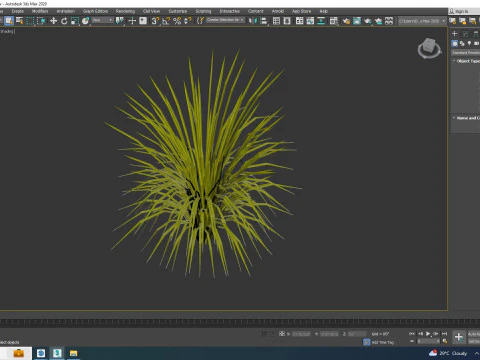The image size is (480, 360).
Task: Click Previous Frame button
Action: pos(420,333)
